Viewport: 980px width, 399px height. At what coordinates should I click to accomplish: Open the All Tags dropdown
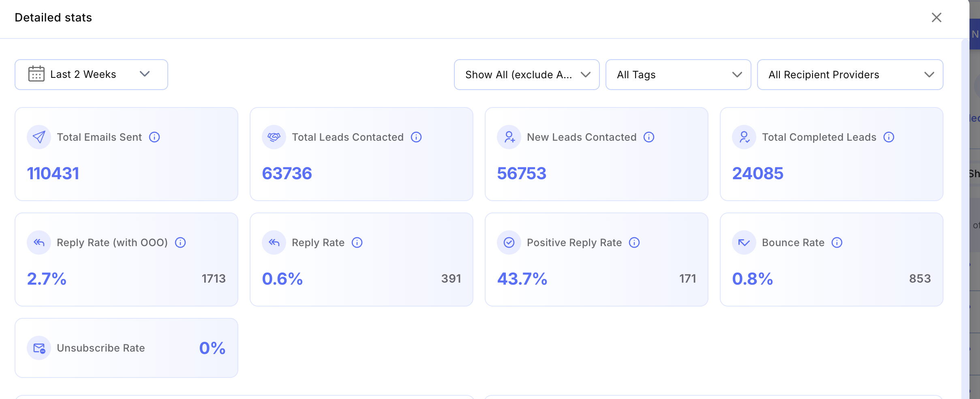[x=678, y=75]
